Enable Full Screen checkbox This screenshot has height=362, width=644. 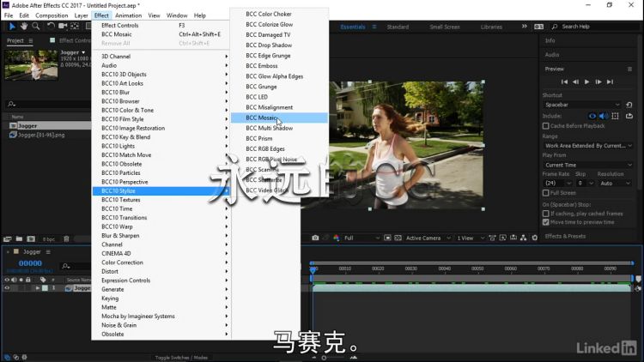click(x=546, y=192)
